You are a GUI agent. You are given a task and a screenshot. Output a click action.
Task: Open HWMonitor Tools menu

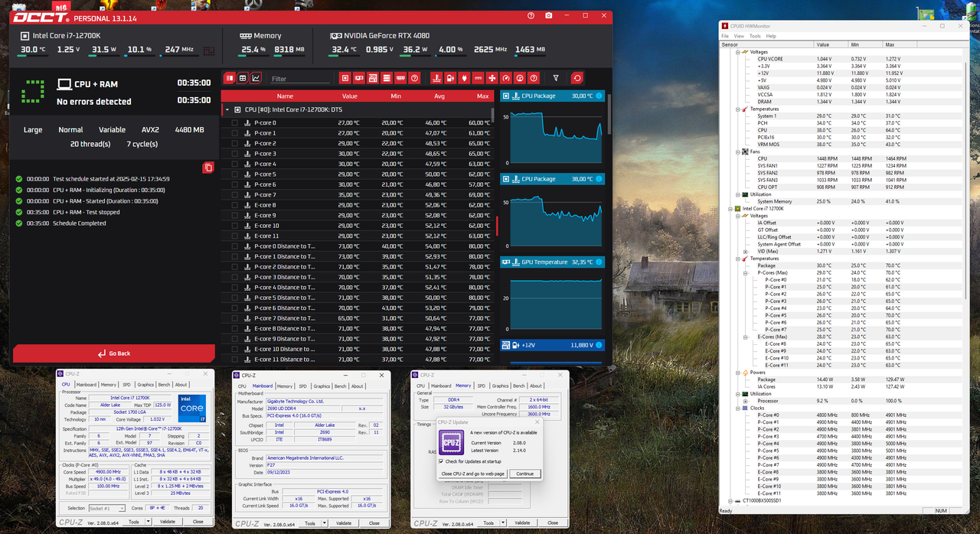[x=755, y=36]
